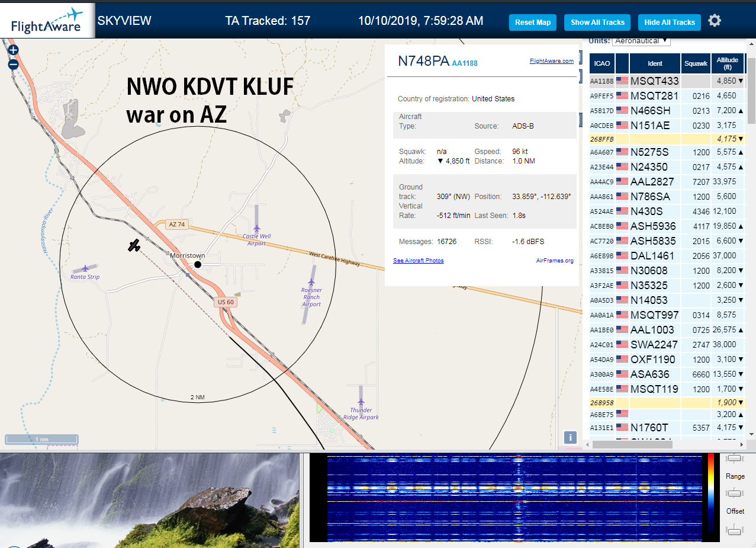The height and width of the screenshot is (548, 756).
Task: Select the ASH5835 aircraft row
Action: click(x=667, y=241)
